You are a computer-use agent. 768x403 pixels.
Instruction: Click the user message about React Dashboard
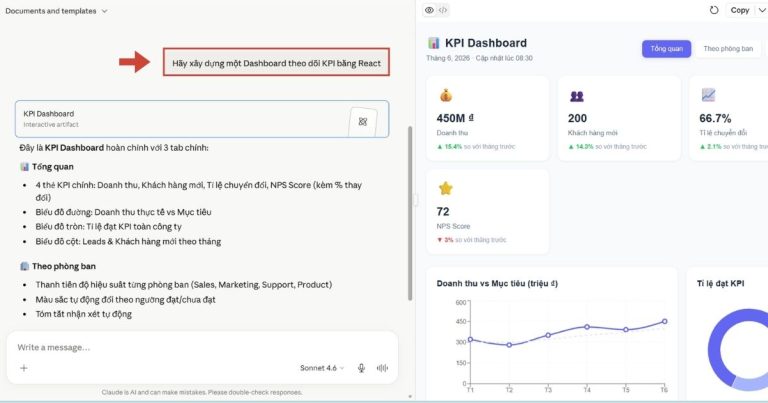pyautogui.click(x=276, y=62)
